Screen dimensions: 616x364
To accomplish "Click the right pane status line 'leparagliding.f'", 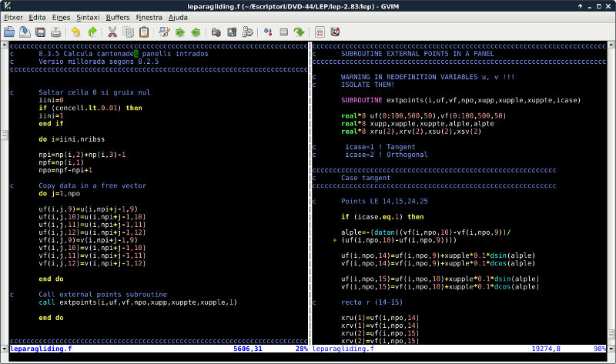I will coord(343,349).
